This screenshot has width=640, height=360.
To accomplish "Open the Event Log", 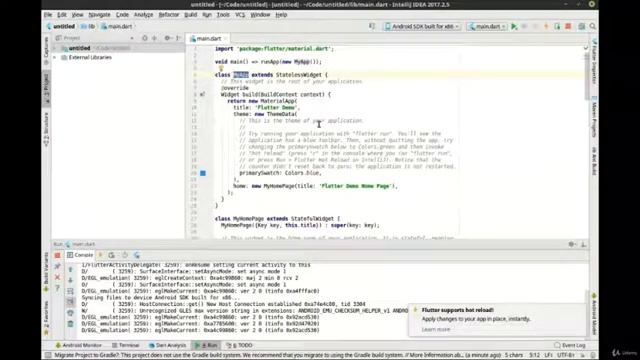I will pyautogui.click(x=570, y=345).
